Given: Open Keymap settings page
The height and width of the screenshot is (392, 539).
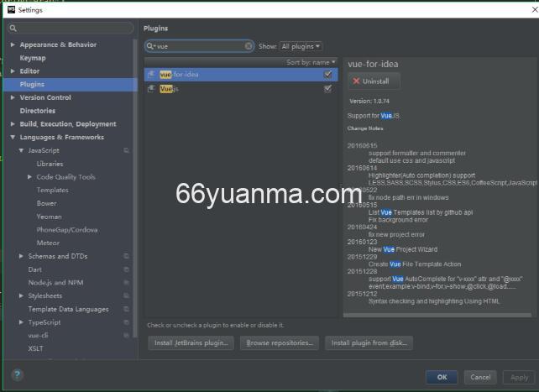Looking at the screenshot, I should point(33,58).
